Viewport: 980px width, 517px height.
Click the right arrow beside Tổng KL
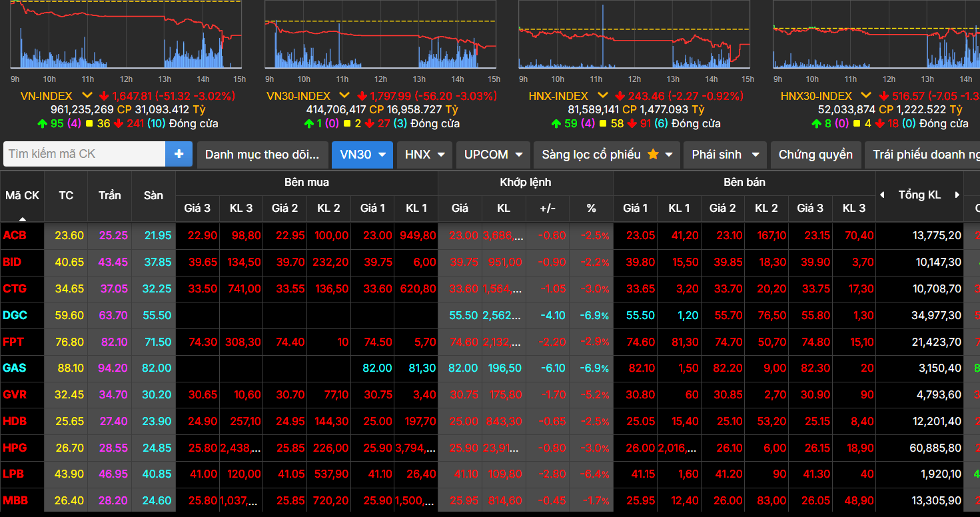click(x=957, y=195)
